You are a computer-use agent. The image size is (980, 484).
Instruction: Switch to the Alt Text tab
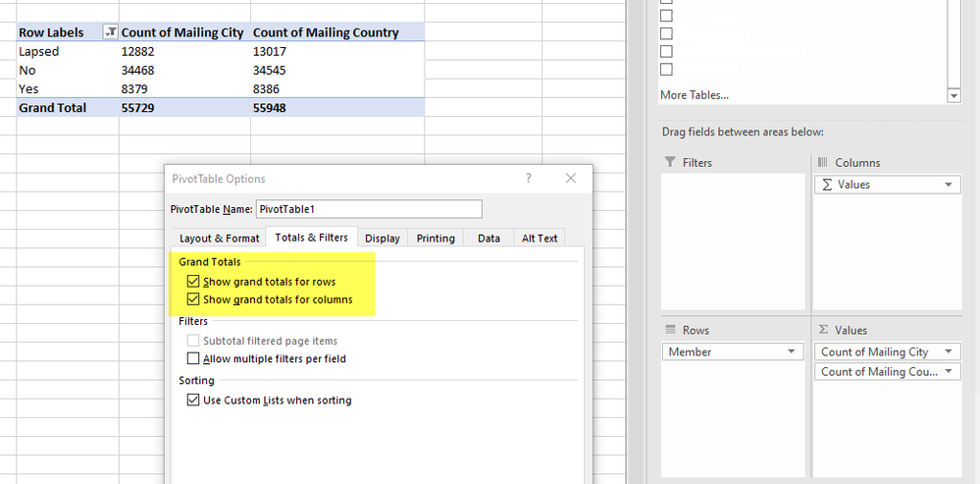(540, 239)
